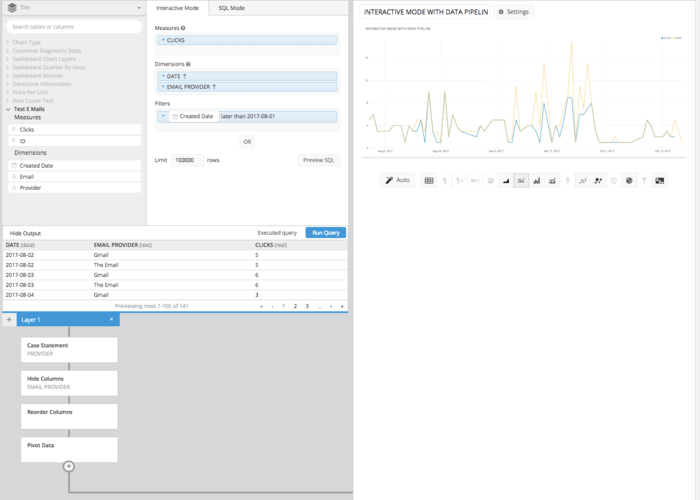
Task: Enable Auto chart selection
Action: (x=397, y=180)
